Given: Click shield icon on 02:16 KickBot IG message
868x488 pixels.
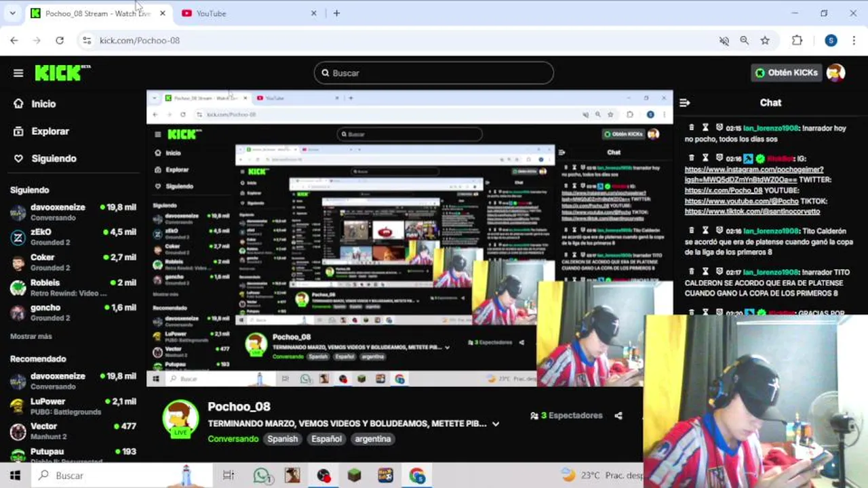Looking at the screenshot, I should pyautogui.click(x=719, y=158).
